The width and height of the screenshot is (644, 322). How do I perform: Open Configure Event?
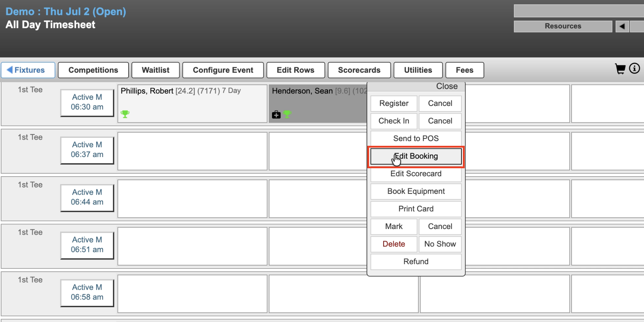point(223,70)
